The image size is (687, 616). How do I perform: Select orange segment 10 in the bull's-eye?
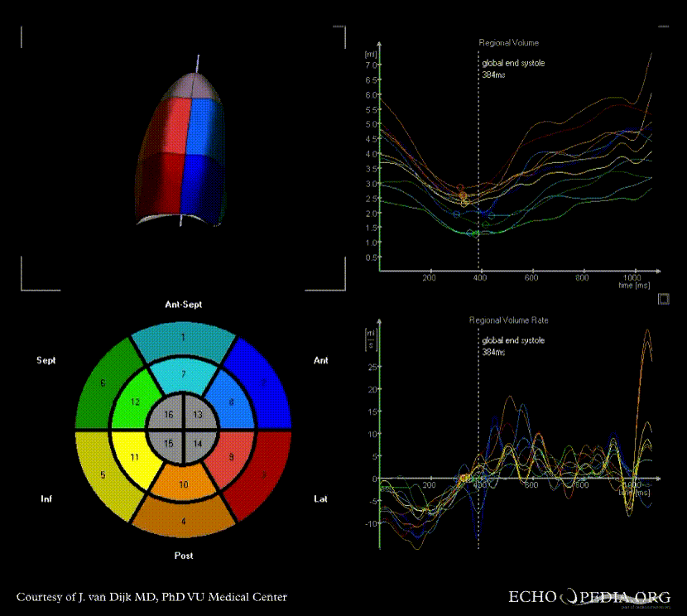coord(183,483)
